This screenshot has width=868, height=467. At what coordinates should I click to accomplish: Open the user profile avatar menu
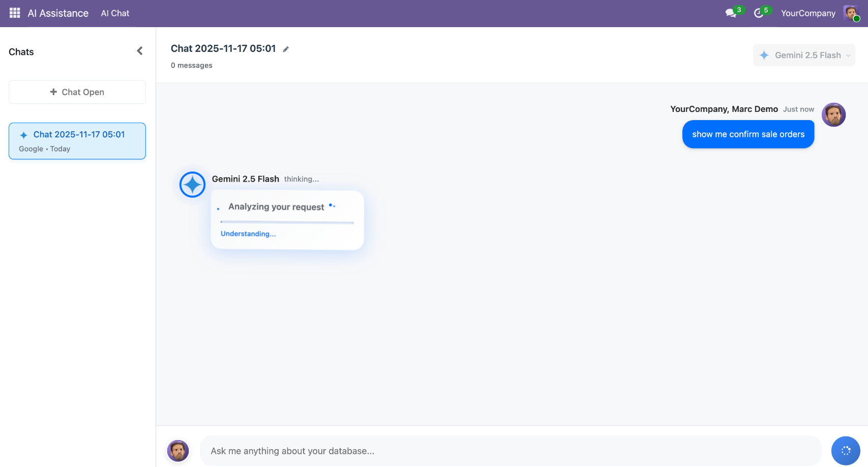tap(851, 13)
